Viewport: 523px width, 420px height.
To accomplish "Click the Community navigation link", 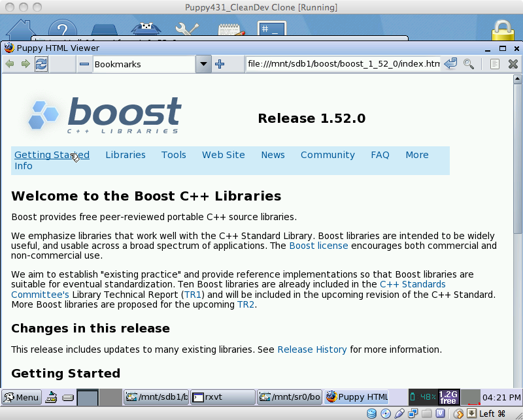I will coord(328,155).
